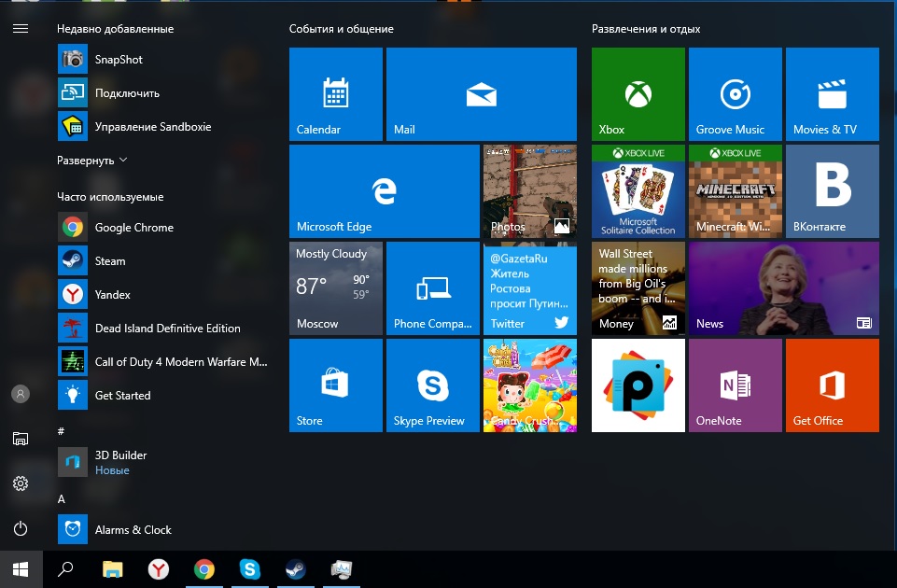Click the Windows Start button
The height and width of the screenshot is (588, 897).
click(21, 569)
